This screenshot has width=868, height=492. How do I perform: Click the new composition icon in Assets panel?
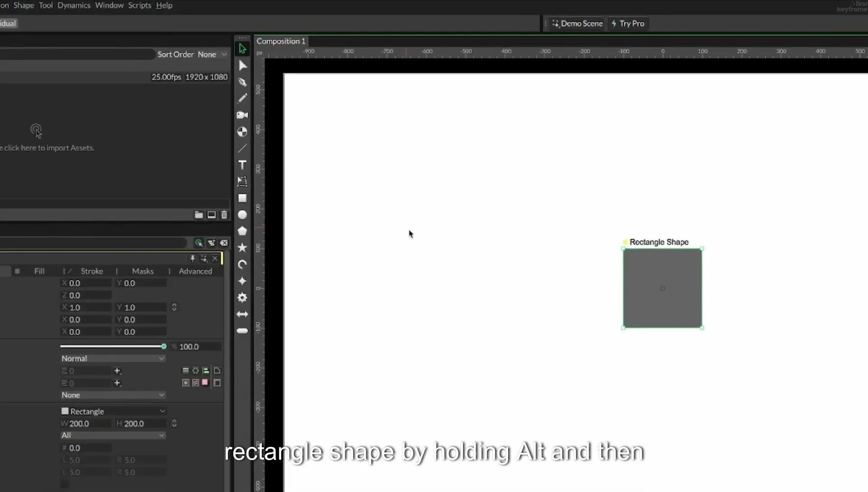[211, 215]
